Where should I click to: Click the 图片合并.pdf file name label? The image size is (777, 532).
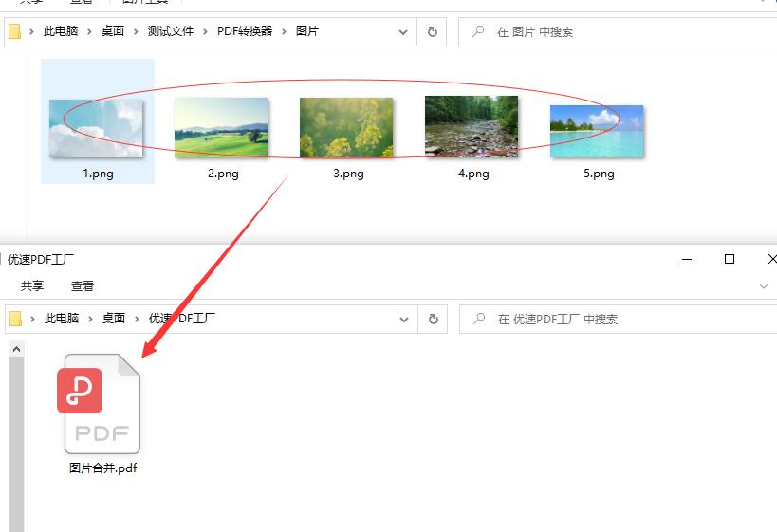coord(103,468)
